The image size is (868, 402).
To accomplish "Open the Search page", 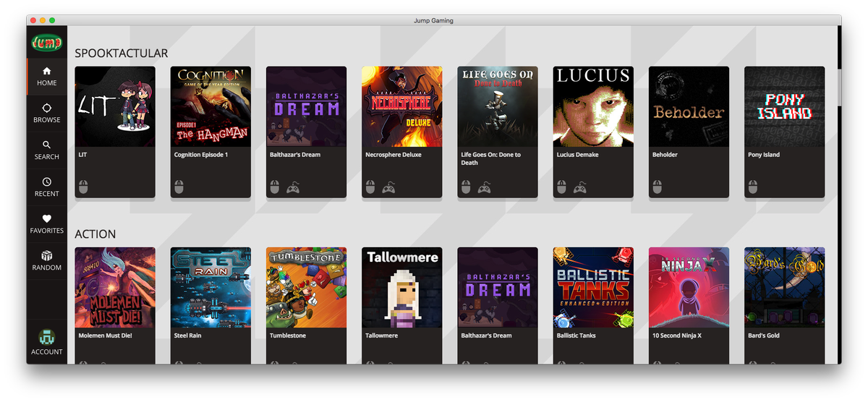I will click(46, 150).
